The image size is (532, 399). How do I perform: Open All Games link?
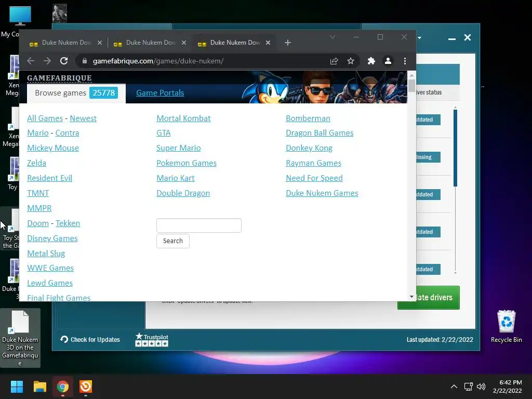45,118
